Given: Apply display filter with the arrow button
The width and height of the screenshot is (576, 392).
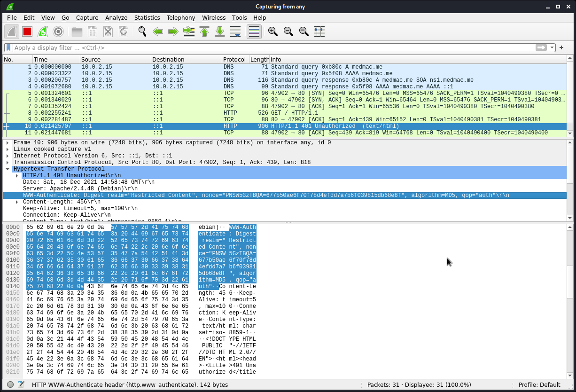Looking at the screenshot, I should coord(541,47).
